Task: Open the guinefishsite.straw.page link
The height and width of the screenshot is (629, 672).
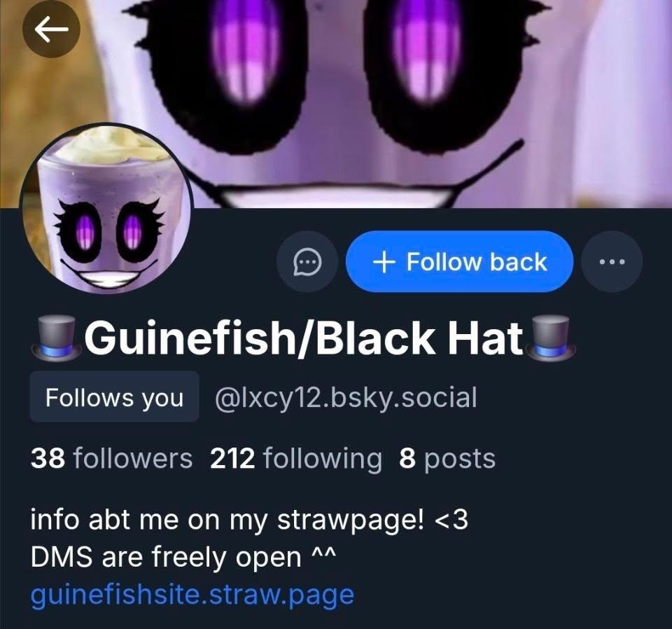Action: pyautogui.click(x=192, y=595)
